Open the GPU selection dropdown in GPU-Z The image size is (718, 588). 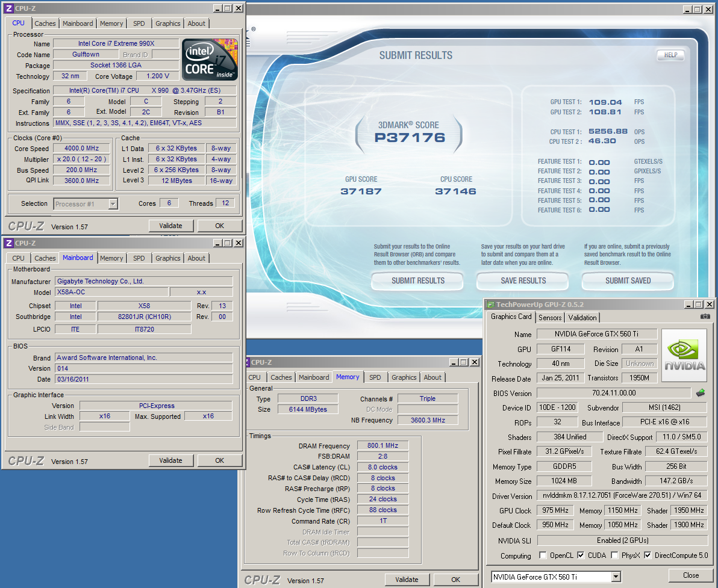pyautogui.click(x=616, y=577)
